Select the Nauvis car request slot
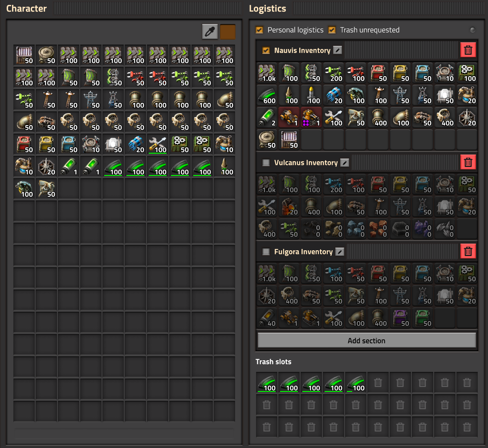The width and height of the screenshot is (488, 448). click(x=289, y=118)
